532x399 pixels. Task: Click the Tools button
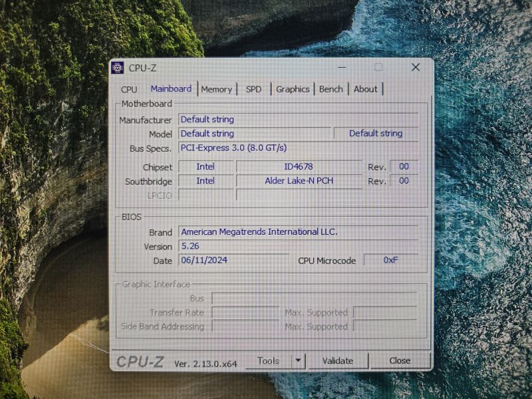[268, 360]
